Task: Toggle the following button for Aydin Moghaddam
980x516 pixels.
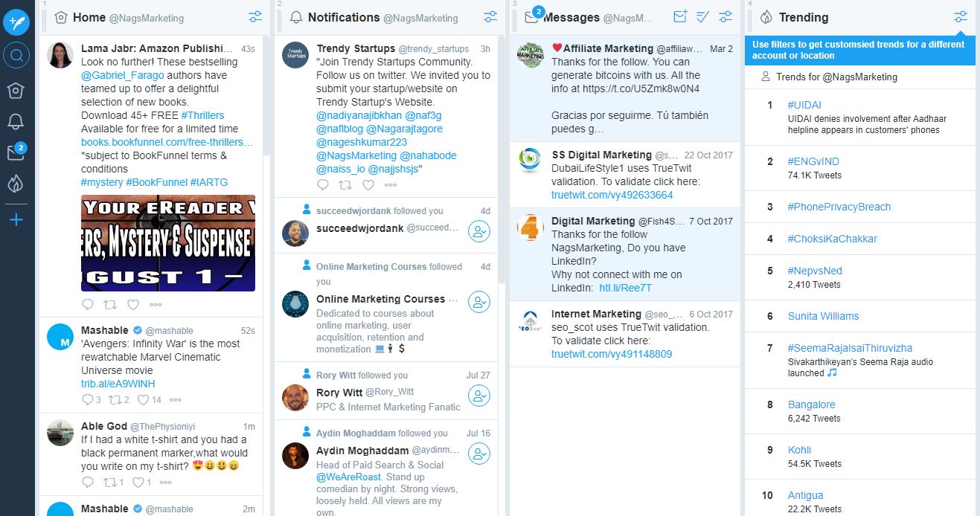Action: pos(479,454)
